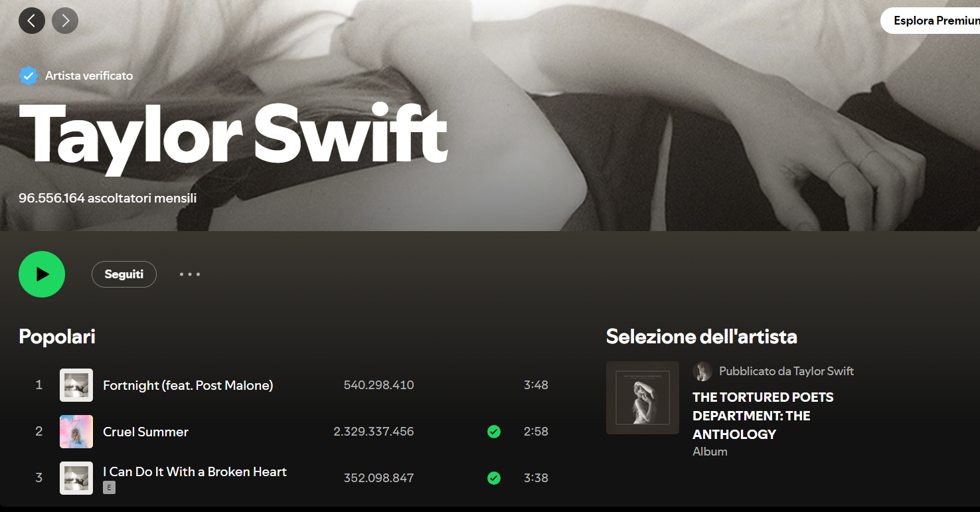Open the Esplora Premium button
The height and width of the screenshot is (512, 980).
[930, 21]
